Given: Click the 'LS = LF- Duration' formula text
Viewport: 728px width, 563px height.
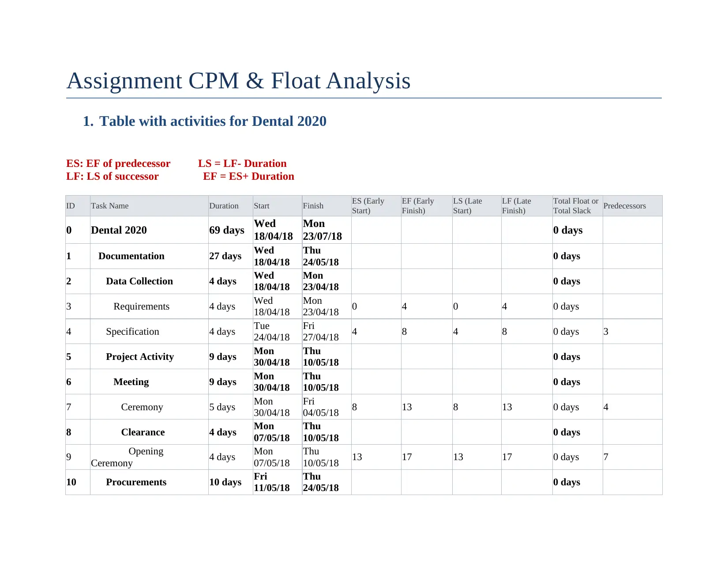Looking at the screenshot, I should point(242,163).
